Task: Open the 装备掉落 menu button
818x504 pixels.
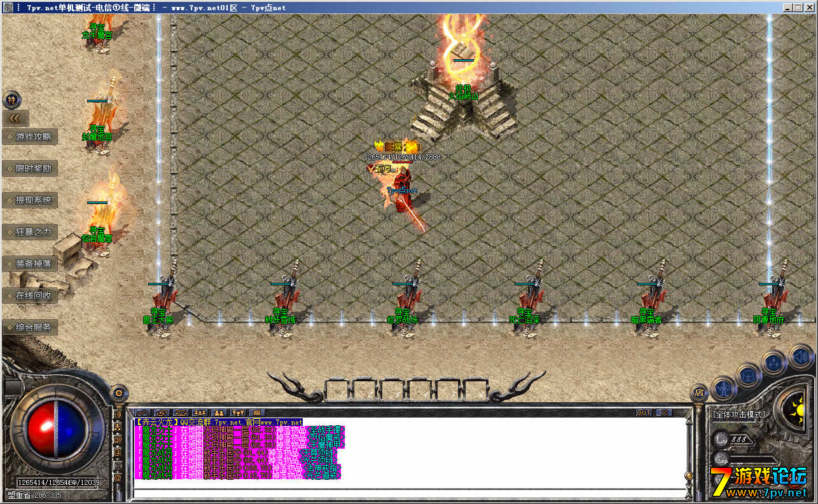Action: tap(30, 264)
